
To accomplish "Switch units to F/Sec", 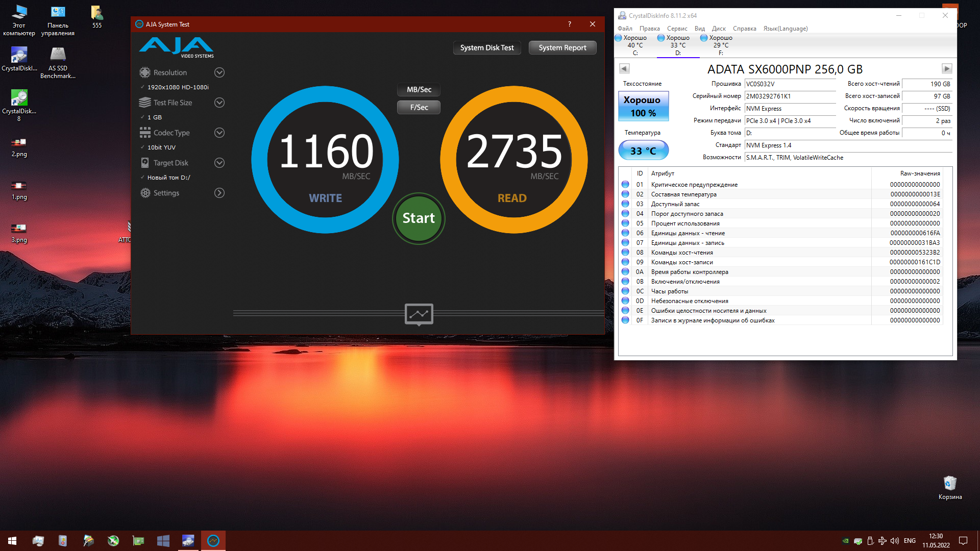I will click(x=419, y=108).
